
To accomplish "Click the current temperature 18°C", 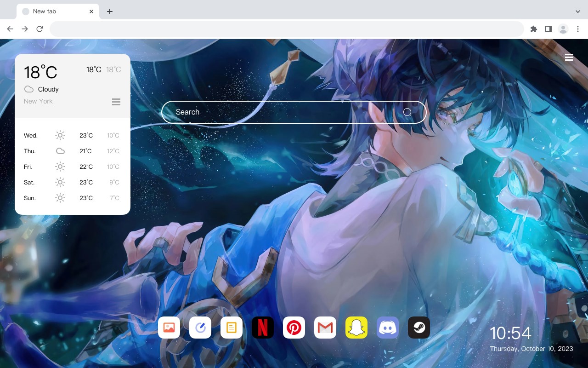I will click(40, 72).
